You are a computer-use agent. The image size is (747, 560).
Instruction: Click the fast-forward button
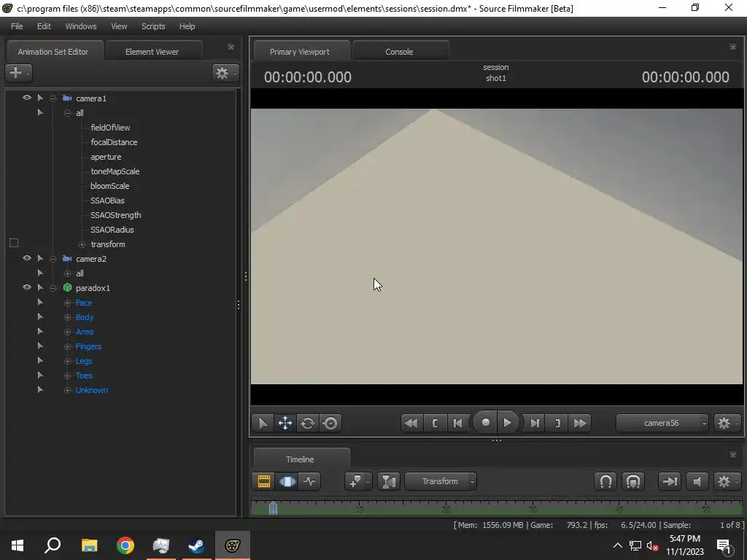pos(580,423)
